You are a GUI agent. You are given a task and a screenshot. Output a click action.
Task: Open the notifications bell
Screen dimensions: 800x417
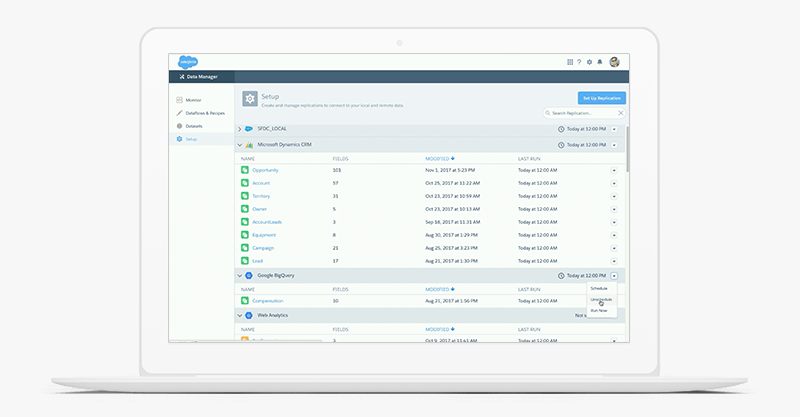pyautogui.click(x=600, y=62)
